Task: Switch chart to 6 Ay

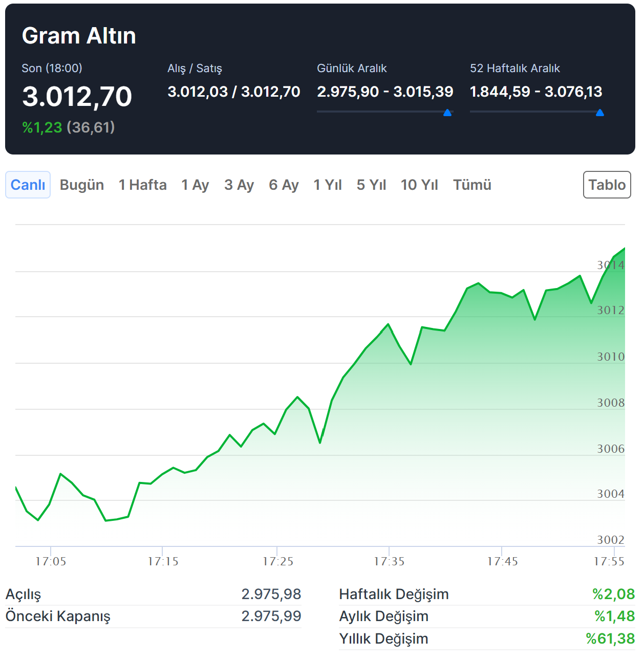Action: coord(284,185)
